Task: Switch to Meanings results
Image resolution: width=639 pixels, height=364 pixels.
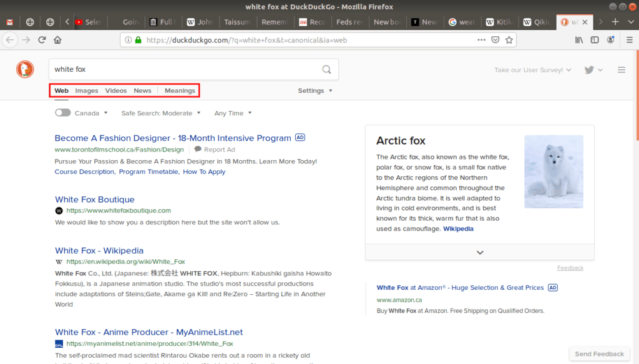Action: click(x=180, y=90)
